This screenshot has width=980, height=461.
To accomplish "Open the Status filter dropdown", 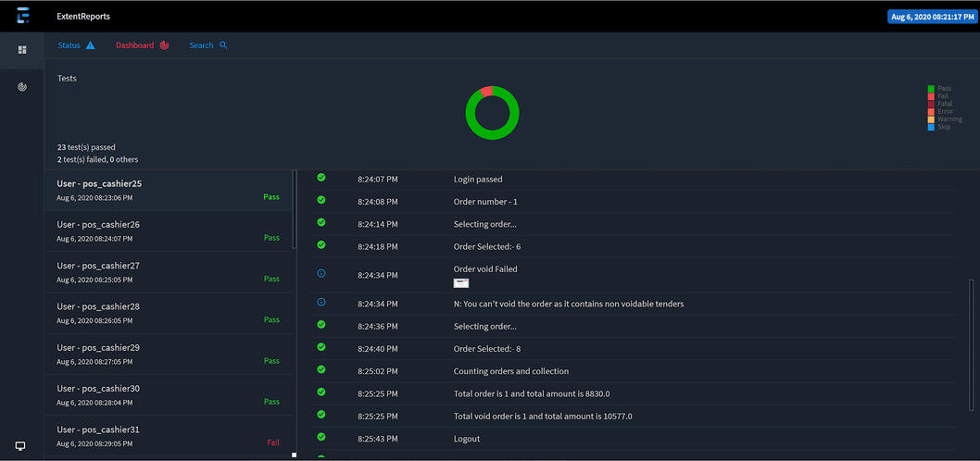I will pyautogui.click(x=76, y=45).
